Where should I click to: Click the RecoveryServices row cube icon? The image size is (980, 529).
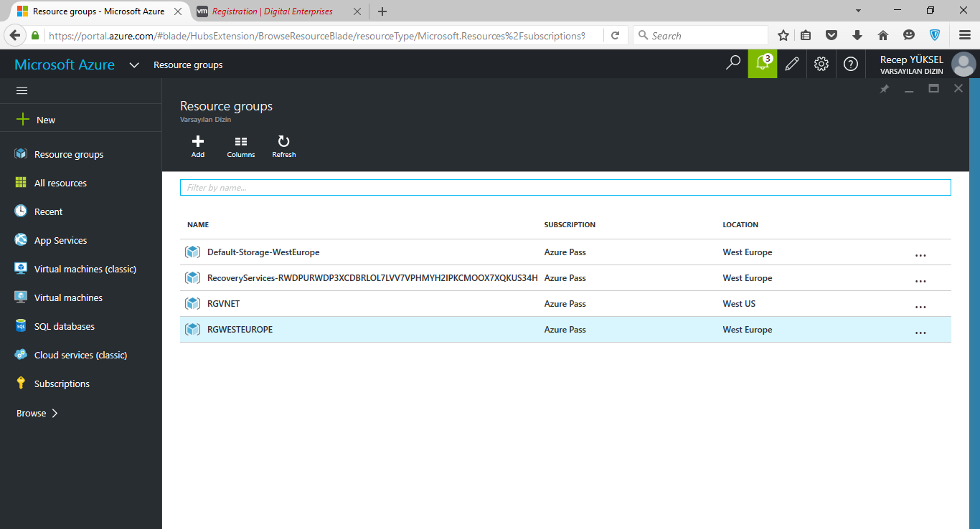[x=192, y=278]
